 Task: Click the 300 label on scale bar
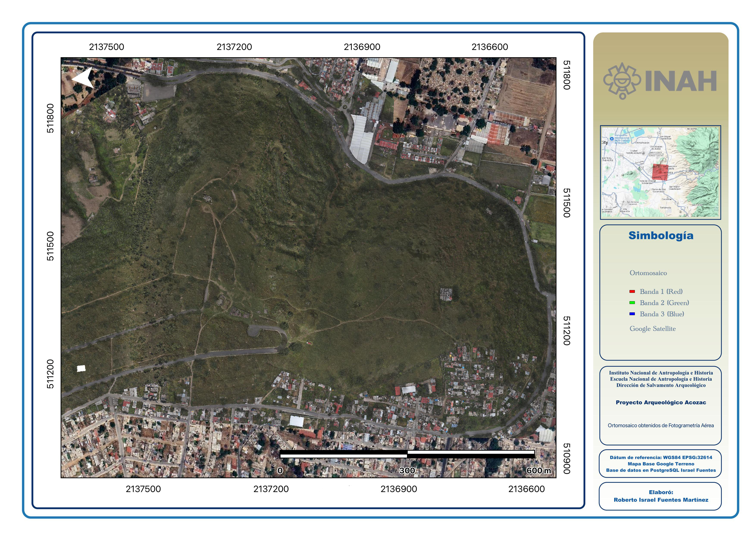click(x=407, y=470)
